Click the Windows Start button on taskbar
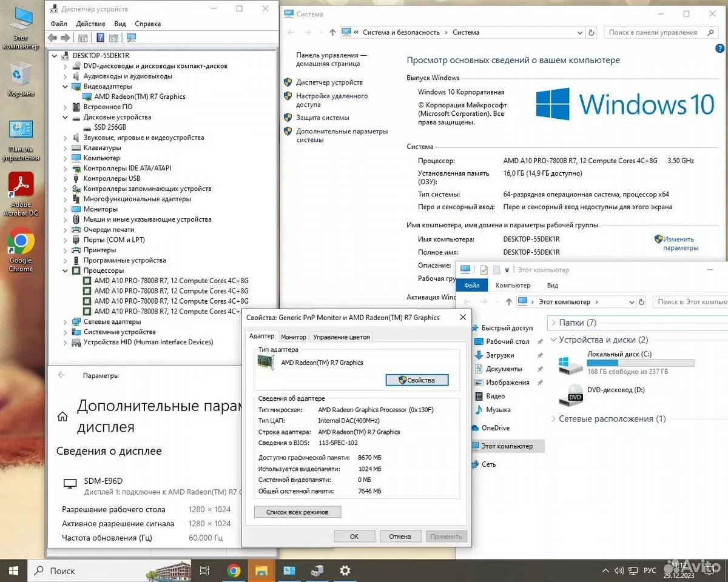 [14, 570]
